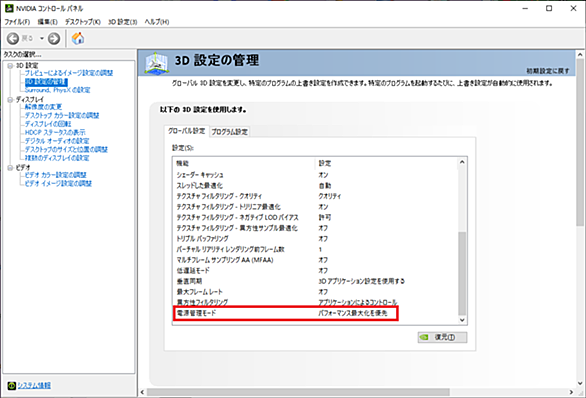Click the システム情報 icon at bottom left
586x398 pixels.
pos(12,385)
